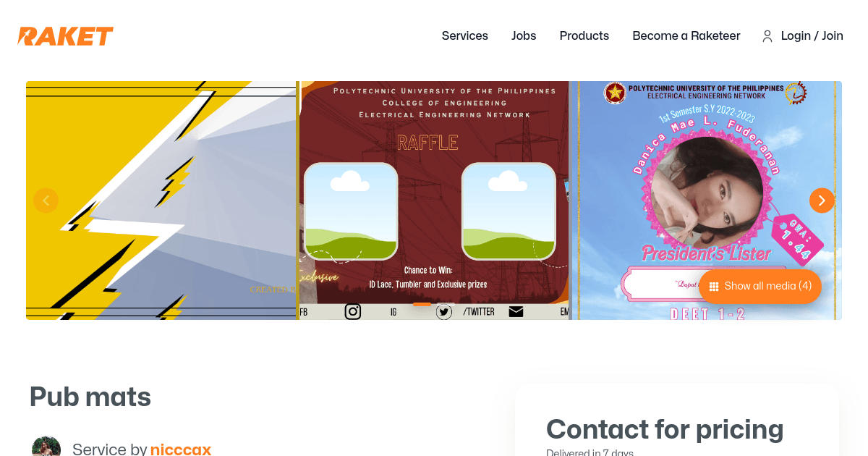Open the Services menu item
Viewport: 868px width, 456px height.
pyautogui.click(x=465, y=36)
